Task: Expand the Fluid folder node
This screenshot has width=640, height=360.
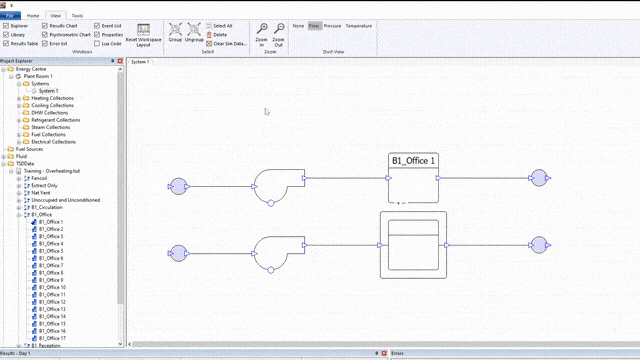Action: pyautogui.click(x=4, y=156)
